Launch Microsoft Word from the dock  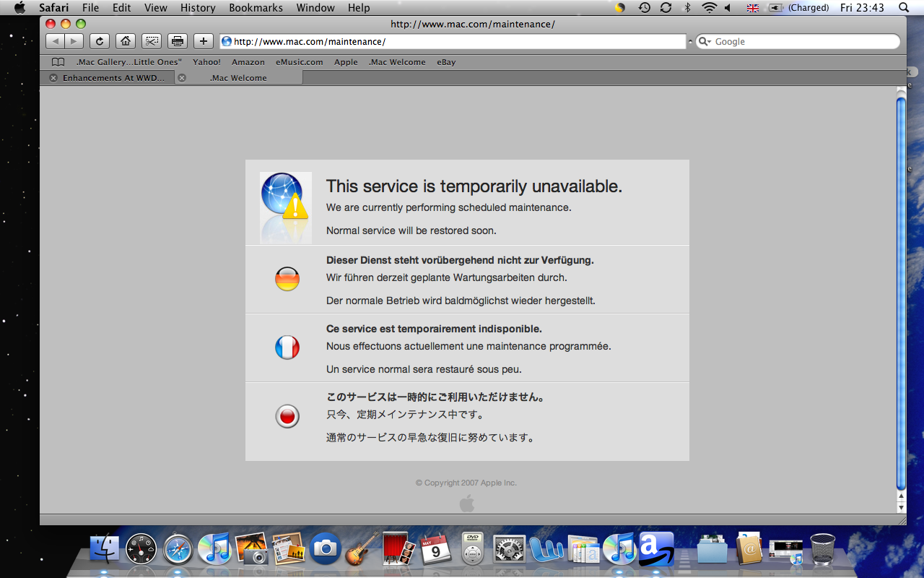pos(546,550)
